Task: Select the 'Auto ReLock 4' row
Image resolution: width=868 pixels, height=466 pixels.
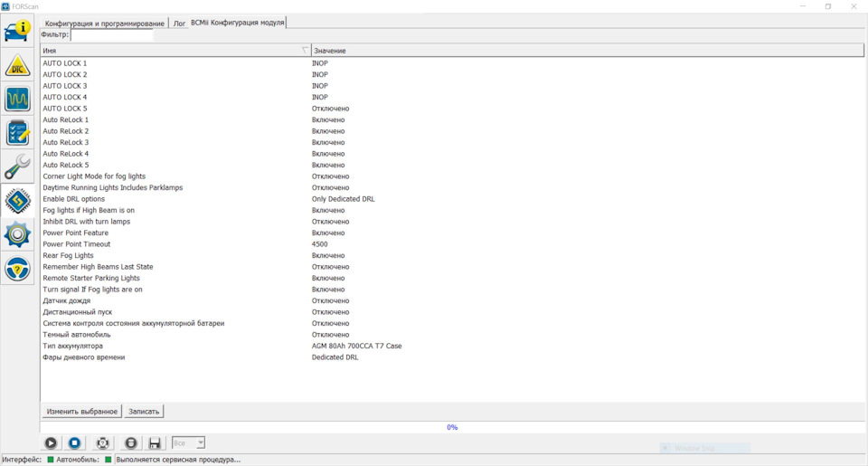Action: pos(452,154)
